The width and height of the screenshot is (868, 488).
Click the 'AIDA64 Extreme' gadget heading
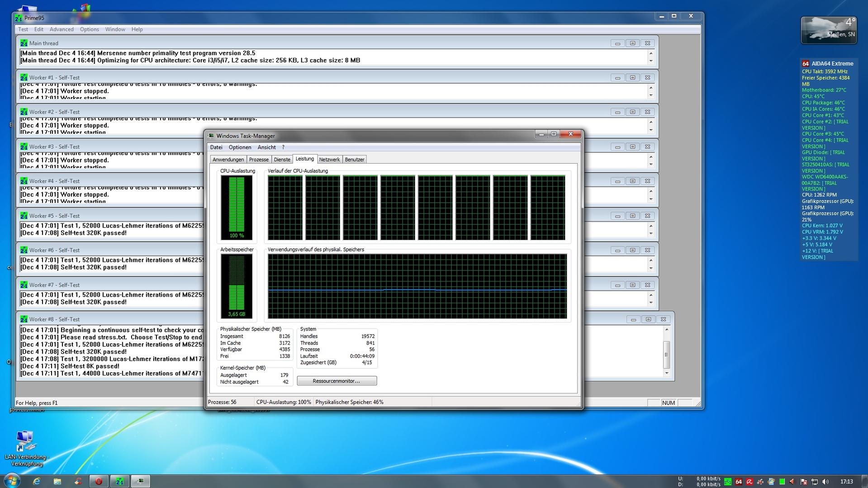[x=832, y=64]
